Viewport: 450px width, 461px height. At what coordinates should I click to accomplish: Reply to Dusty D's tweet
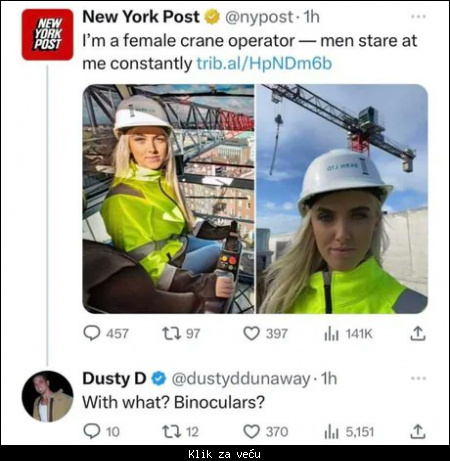tap(92, 431)
